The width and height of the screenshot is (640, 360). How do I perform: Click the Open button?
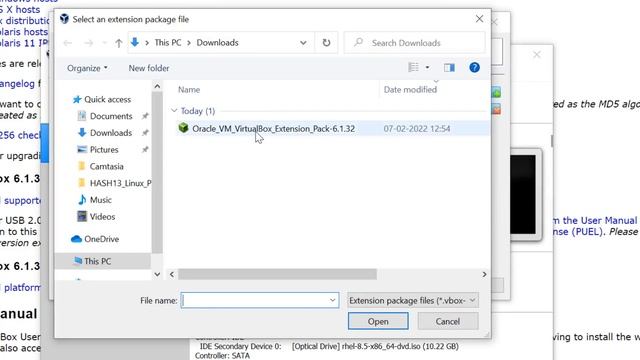tap(378, 321)
